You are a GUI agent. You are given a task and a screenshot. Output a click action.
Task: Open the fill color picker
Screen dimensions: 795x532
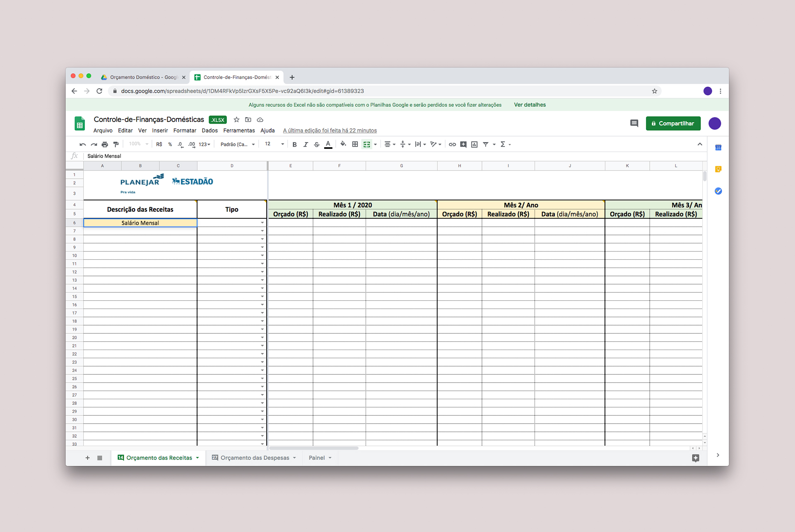(343, 144)
